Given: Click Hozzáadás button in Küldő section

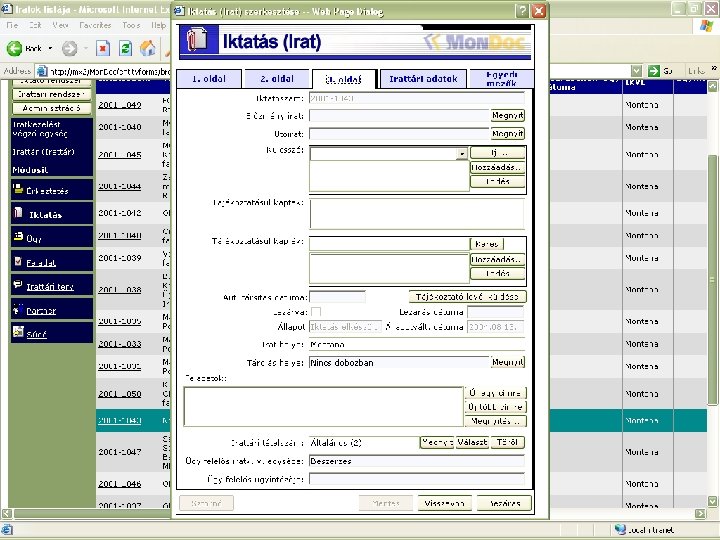Looking at the screenshot, I should pyautogui.click(x=497, y=167).
